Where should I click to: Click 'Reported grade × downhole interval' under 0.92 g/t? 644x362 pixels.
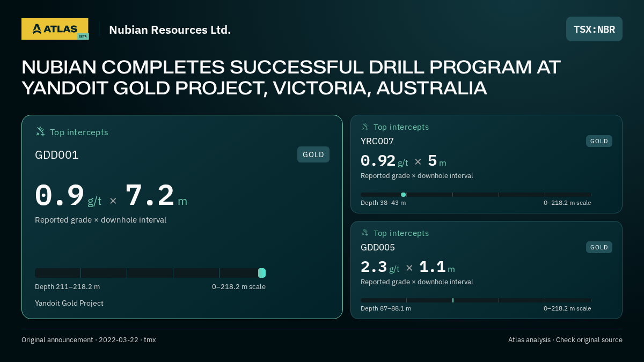click(x=417, y=176)
